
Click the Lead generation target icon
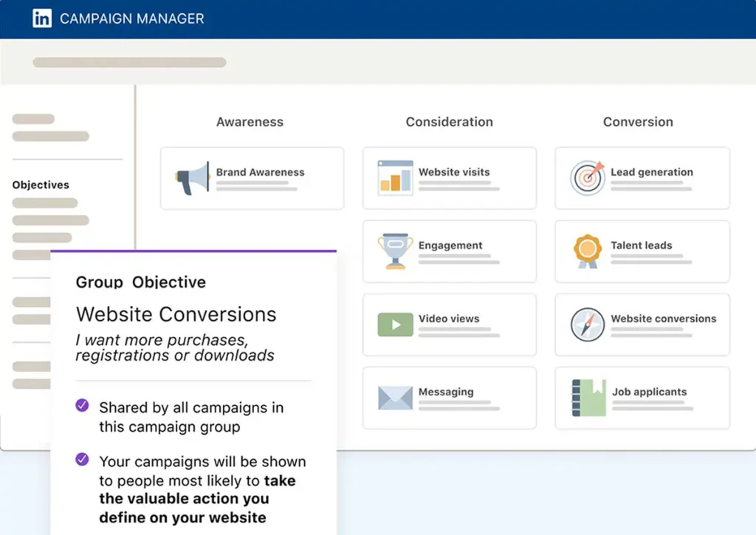click(588, 178)
